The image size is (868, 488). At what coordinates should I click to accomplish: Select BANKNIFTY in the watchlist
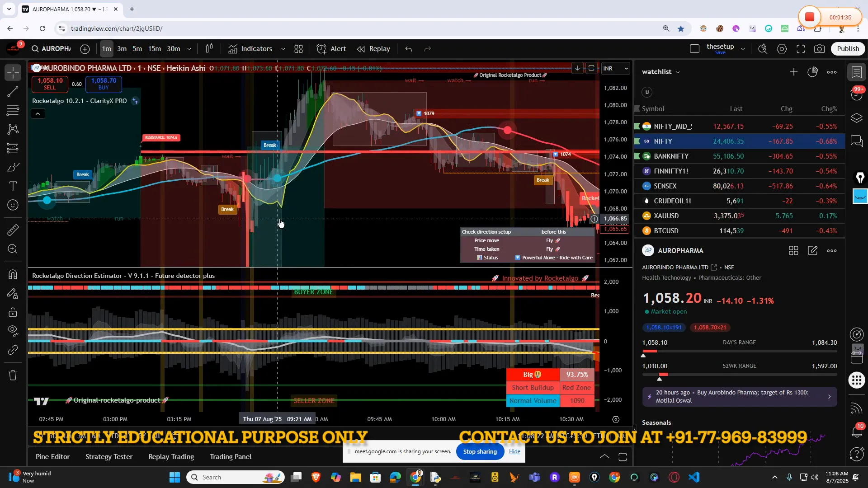point(739,156)
